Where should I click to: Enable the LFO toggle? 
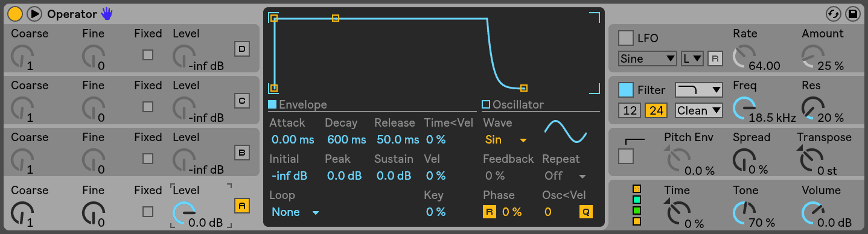coord(627,38)
